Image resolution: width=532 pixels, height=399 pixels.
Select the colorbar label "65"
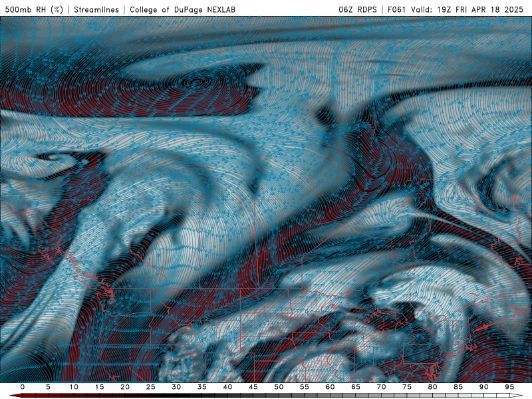coord(356,387)
